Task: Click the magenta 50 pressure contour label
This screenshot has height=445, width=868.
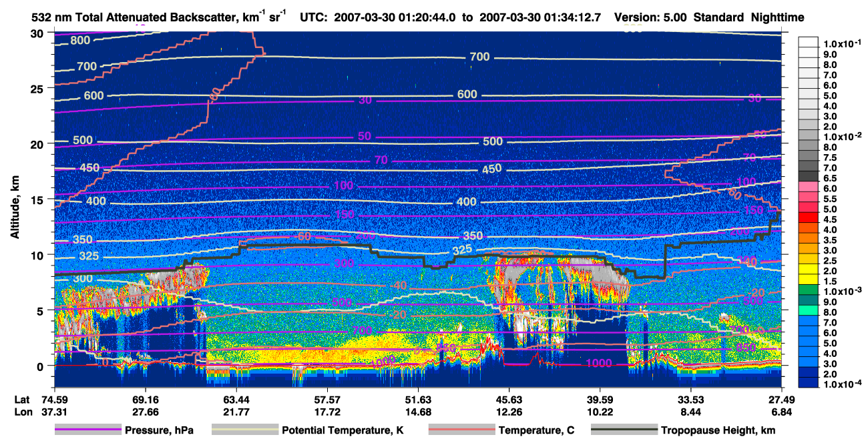Action: click(x=364, y=136)
